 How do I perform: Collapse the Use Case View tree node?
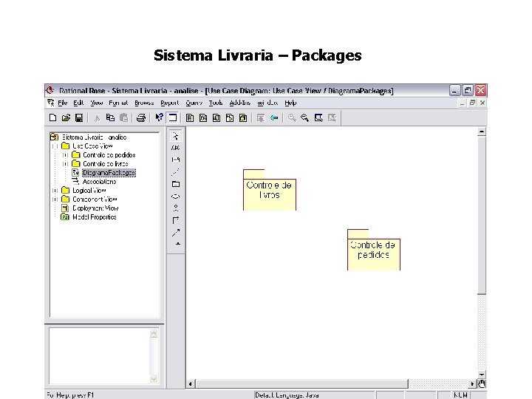pyautogui.click(x=55, y=146)
